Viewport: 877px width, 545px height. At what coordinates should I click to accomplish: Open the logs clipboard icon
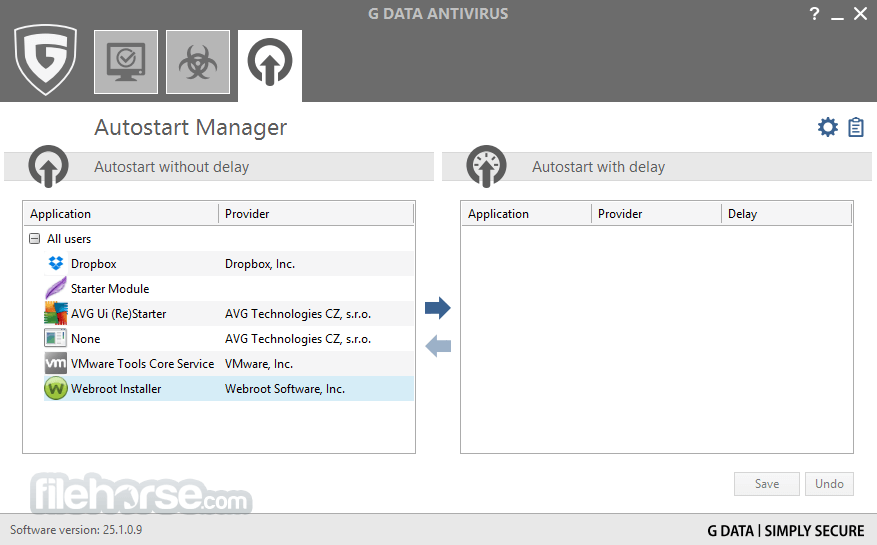[856, 127]
